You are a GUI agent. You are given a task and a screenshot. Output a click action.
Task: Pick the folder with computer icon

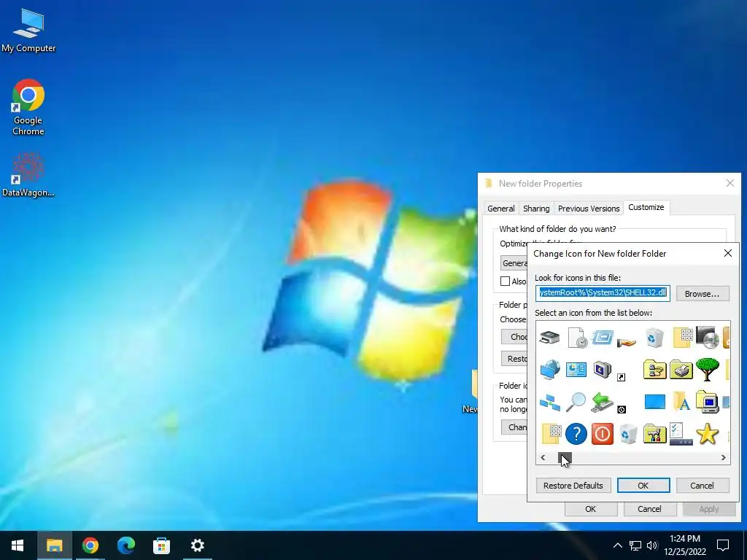tap(707, 402)
